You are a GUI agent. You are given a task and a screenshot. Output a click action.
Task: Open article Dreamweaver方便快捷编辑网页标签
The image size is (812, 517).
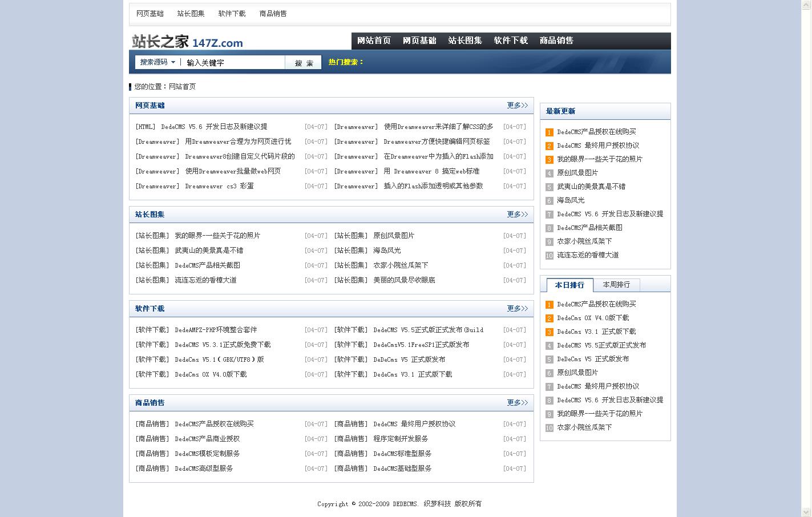click(x=437, y=142)
